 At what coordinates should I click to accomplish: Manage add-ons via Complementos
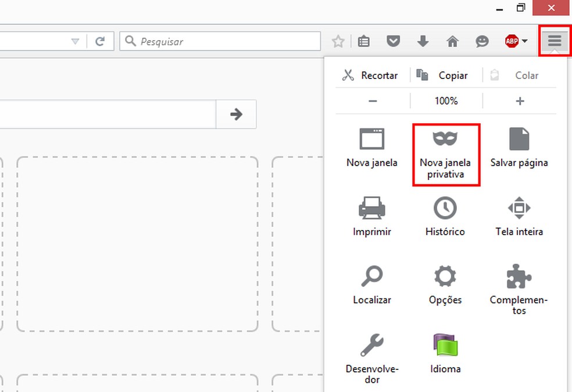[518, 285]
